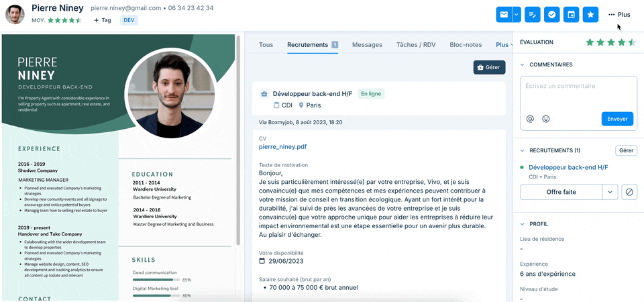Click the Évaluation star rating in sidebar

coord(610,42)
